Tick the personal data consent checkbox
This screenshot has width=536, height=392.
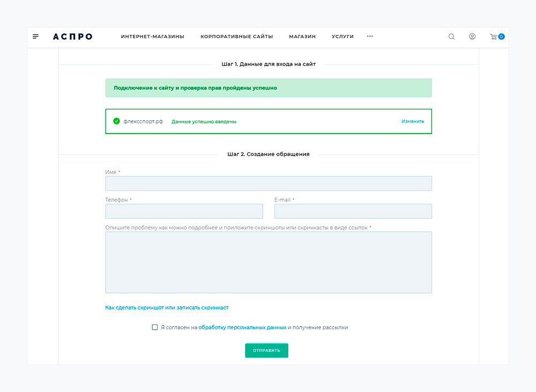tap(155, 327)
